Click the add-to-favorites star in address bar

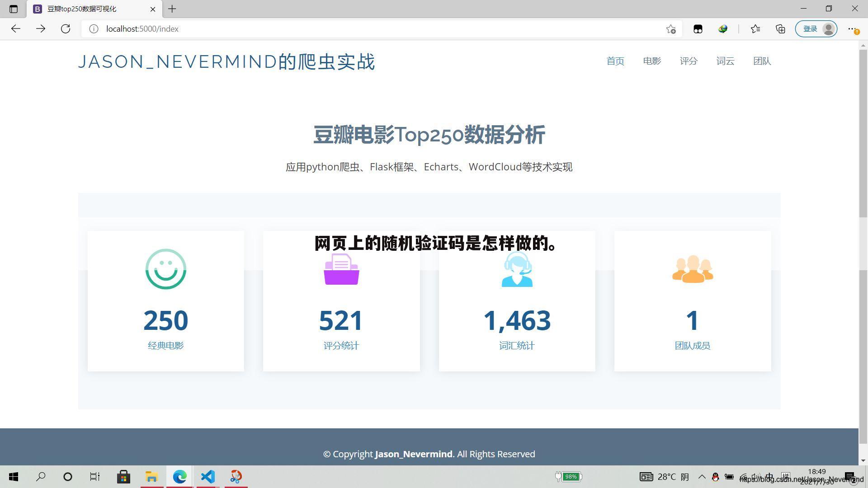click(x=671, y=28)
